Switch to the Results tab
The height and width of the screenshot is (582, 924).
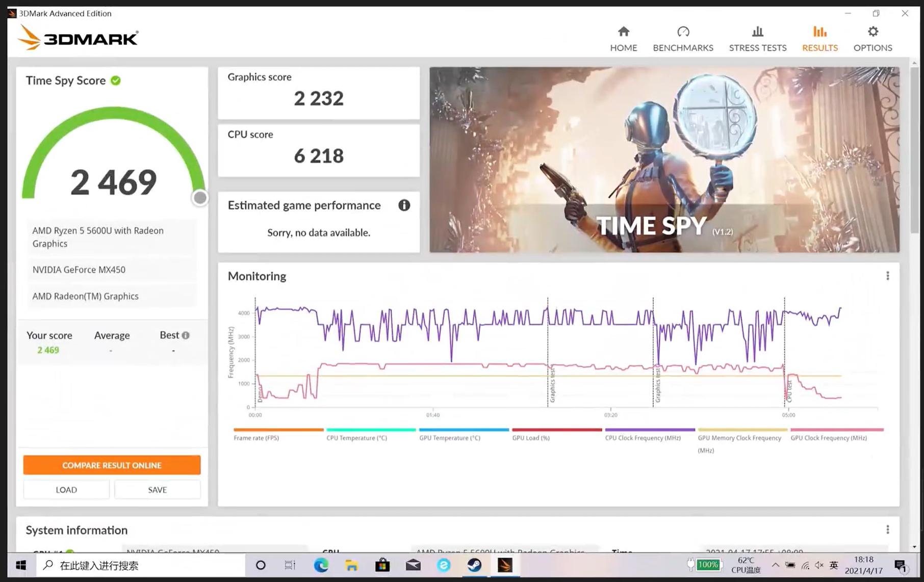(819, 39)
